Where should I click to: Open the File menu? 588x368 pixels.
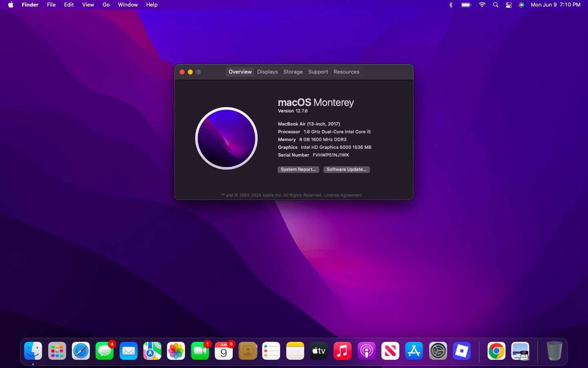[51, 5]
